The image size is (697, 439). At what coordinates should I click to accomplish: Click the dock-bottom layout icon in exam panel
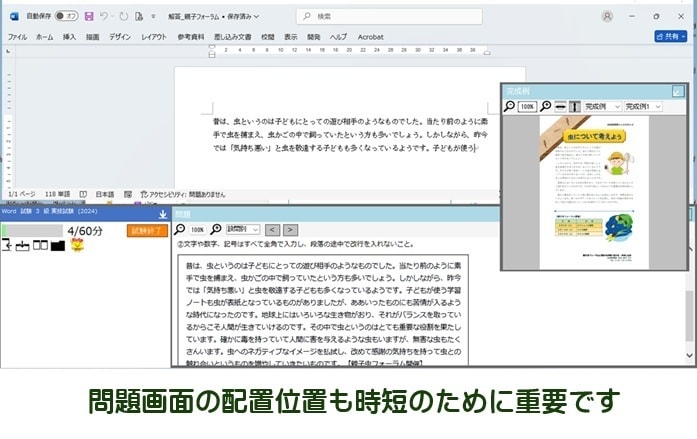22,245
